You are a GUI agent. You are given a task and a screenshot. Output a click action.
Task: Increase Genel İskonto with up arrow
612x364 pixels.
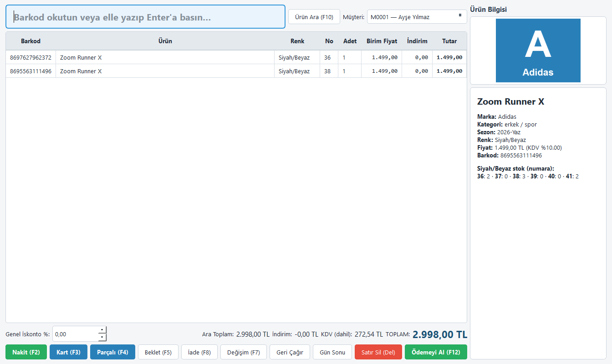pyautogui.click(x=102, y=330)
